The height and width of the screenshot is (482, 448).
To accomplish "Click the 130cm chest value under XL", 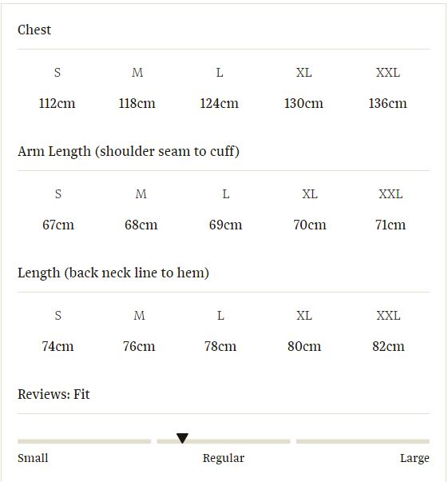I will 303,103.
